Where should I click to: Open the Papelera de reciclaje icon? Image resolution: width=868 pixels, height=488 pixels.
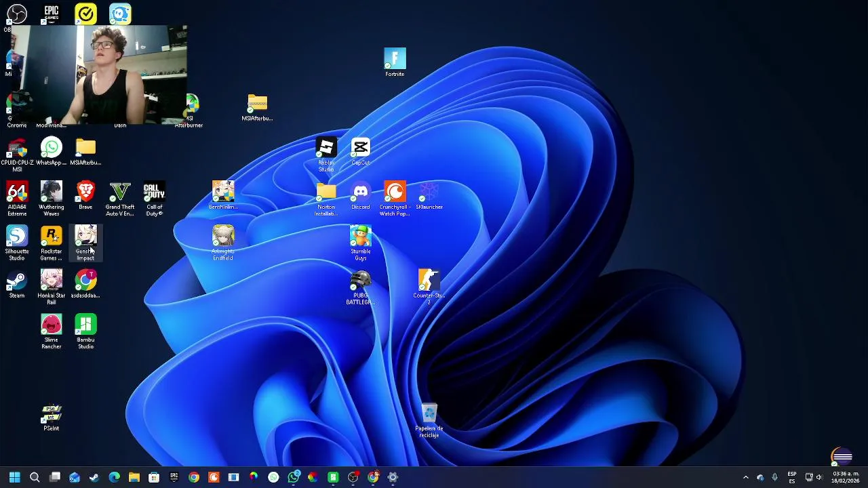pyautogui.click(x=429, y=420)
